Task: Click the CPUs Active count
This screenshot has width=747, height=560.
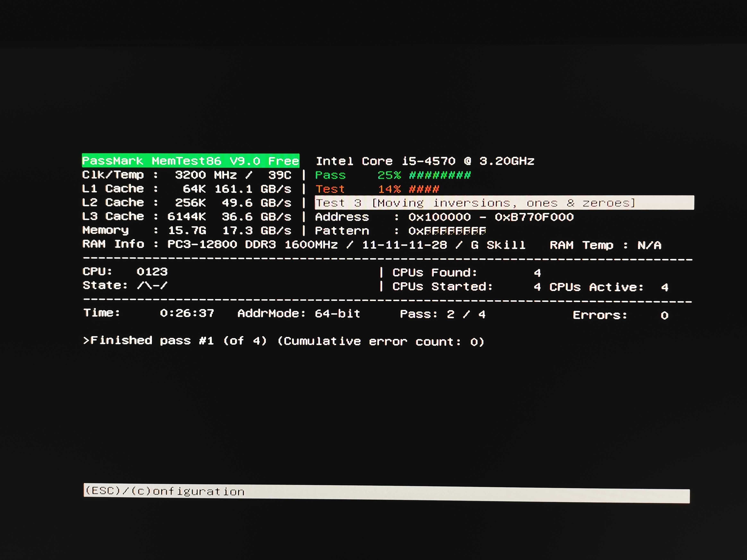Action: (x=665, y=287)
